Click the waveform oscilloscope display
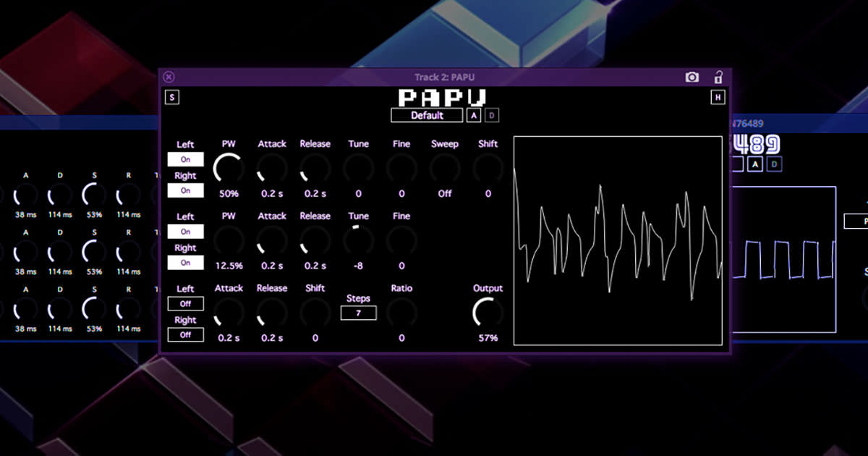 point(618,240)
